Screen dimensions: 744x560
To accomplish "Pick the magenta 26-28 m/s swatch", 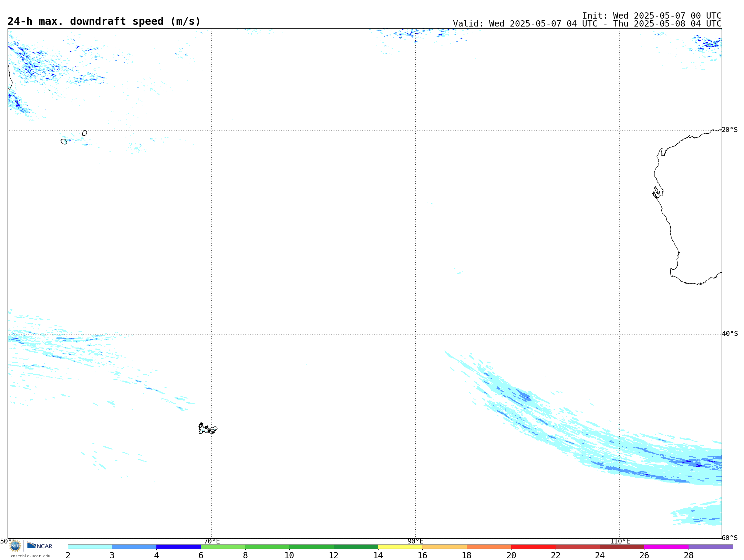I will [x=666, y=547].
